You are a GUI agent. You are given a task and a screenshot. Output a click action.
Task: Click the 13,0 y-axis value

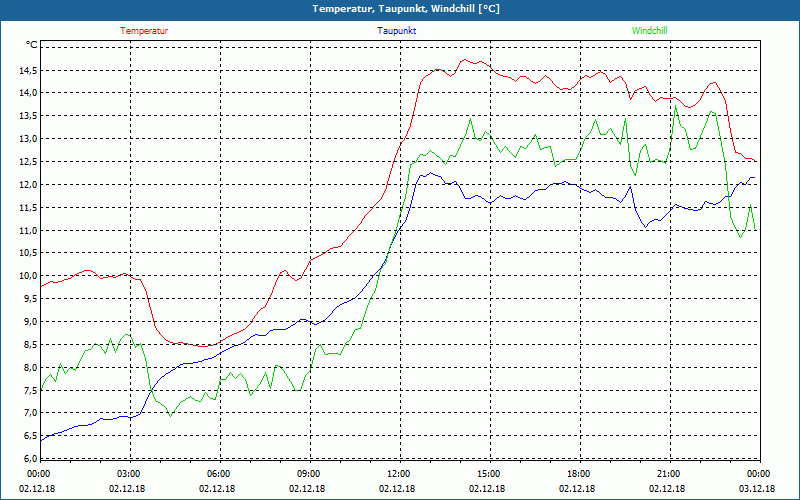[28, 139]
